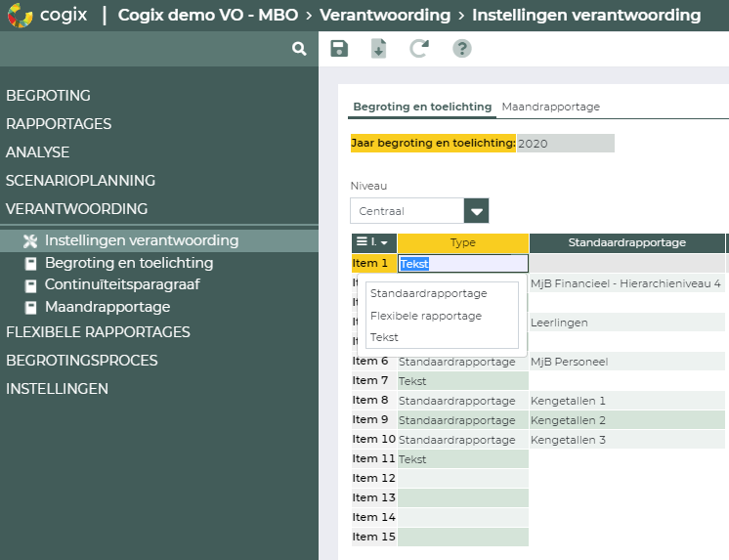Click the Item 11 Tekst type cell
Screen dimensions: 729x560
click(x=463, y=459)
